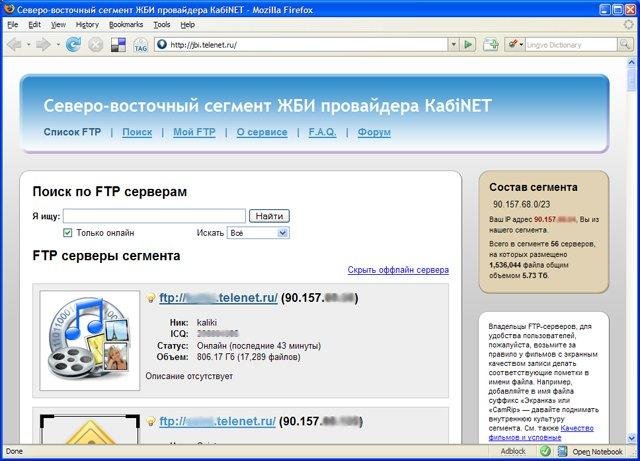
Task: Click the Firefox throbber activity indicator
Action: click(629, 24)
